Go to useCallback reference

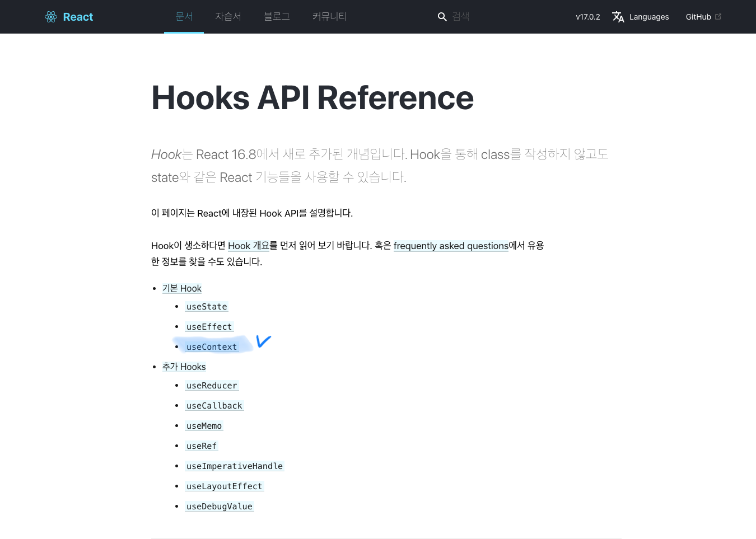[214, 406]
